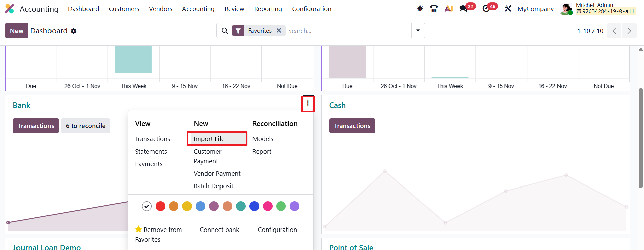Viewport: 644px width, 250px height.
Task: Choose Batch Deposit from the menu
Action: [213, 186]
